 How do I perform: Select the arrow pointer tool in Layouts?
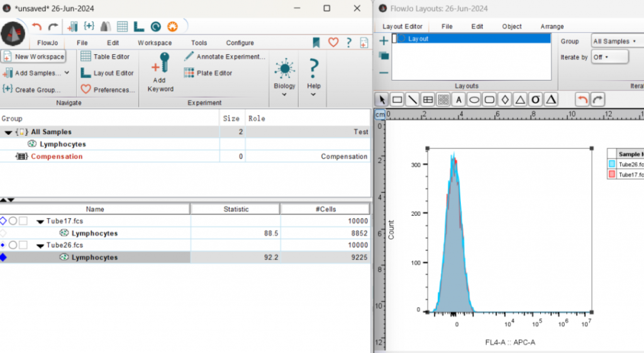(382, 99)
